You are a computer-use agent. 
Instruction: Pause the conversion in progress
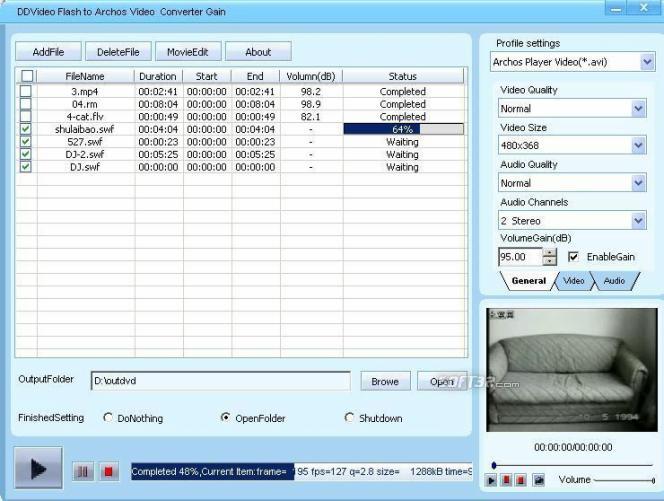pos(83,471)
